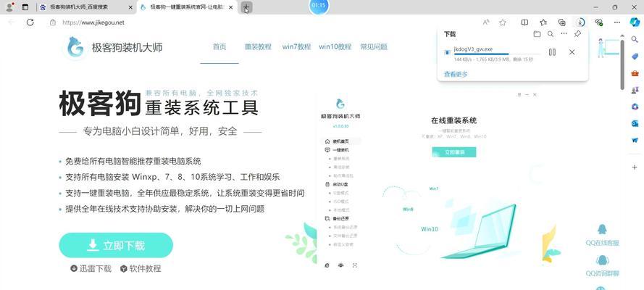The width and height of the screenshot is (644, 290).
Task: Close the 极客狗装机大师_百度搜索 tab
Action: tap(130, 7)
